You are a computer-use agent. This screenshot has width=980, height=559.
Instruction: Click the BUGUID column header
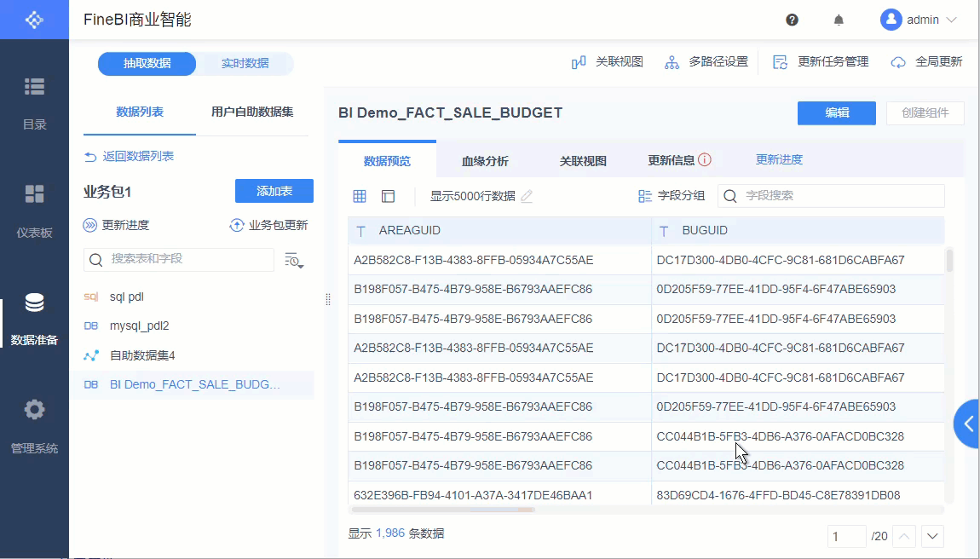tap(798, 231)
